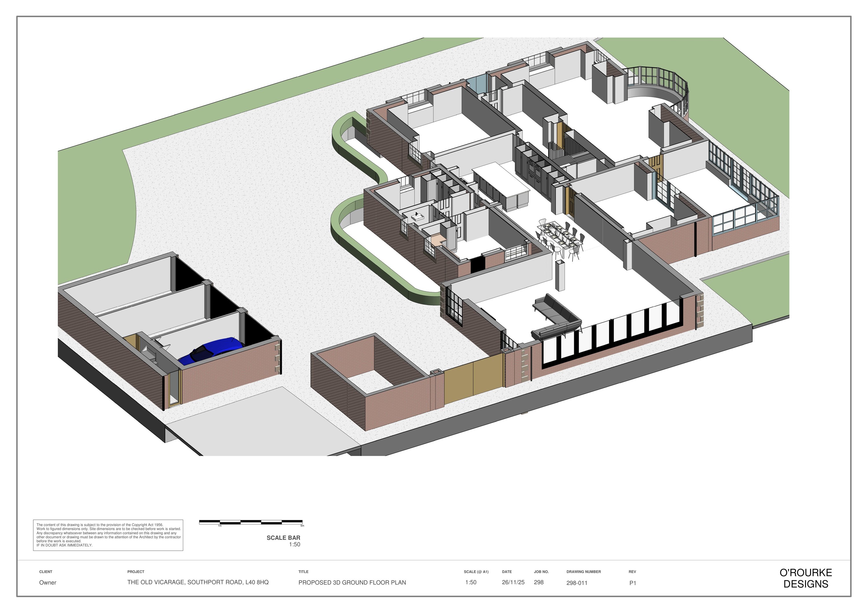Click the PROPOSED 3D GROUND FLOOR PLAN title
The height and width of the screenshot is (613, 868).
(x=352, y=582)
